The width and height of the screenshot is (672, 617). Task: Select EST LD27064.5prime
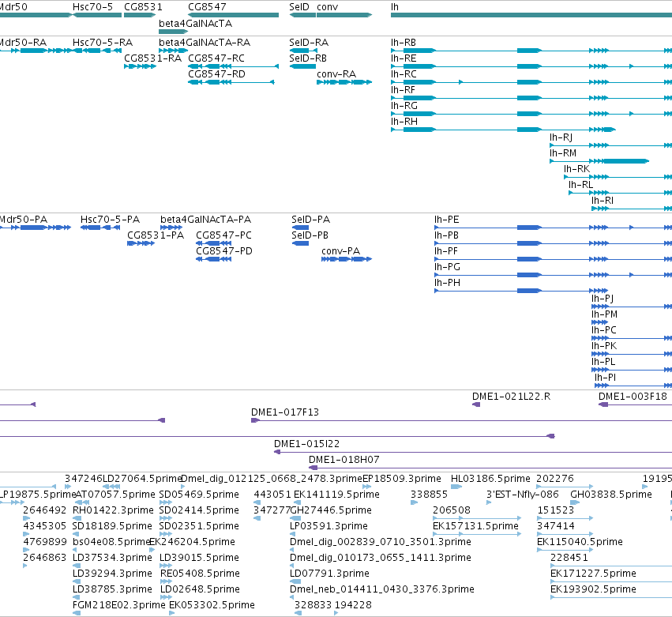point(143,479)
